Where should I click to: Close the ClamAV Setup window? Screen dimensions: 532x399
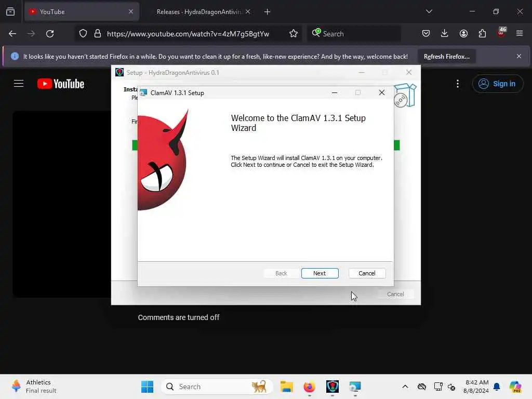coord(382,92)
